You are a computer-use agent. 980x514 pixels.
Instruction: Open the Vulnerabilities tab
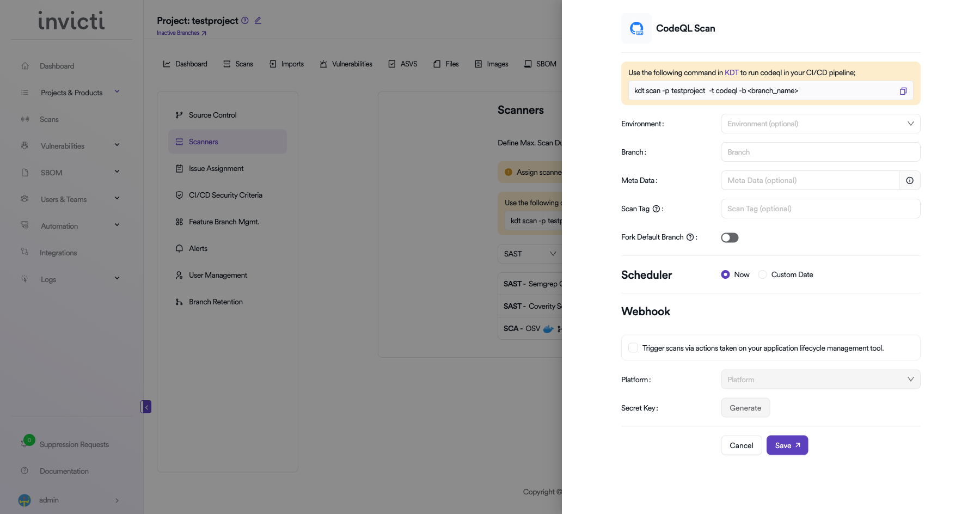click(346, 64)
